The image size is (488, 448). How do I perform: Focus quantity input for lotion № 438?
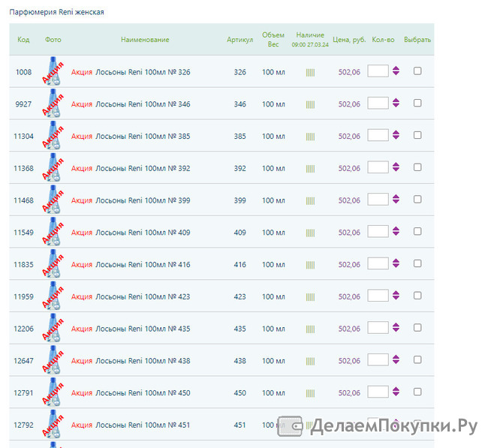pos(378,359)
